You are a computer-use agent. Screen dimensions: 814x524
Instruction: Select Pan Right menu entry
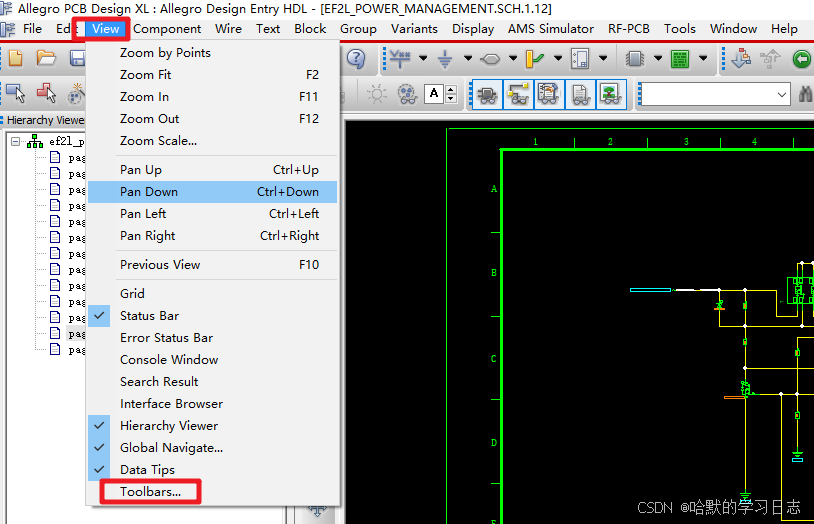pos(213,236)
